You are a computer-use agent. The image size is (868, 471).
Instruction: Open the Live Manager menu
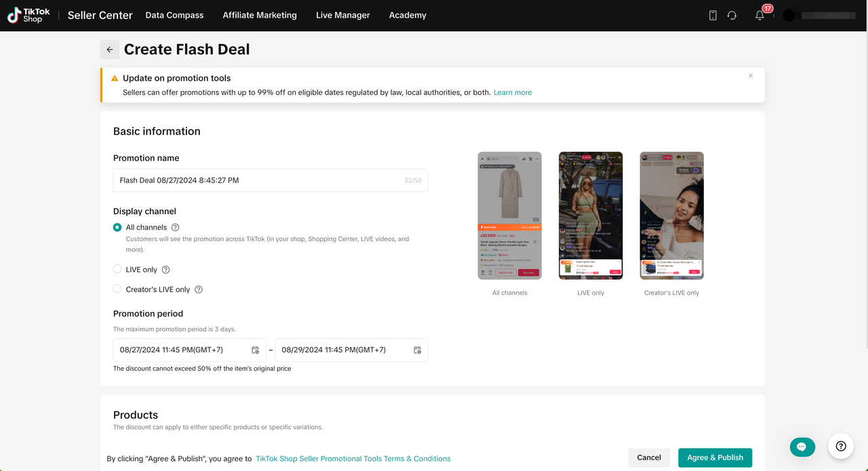[x=342, y=15]
